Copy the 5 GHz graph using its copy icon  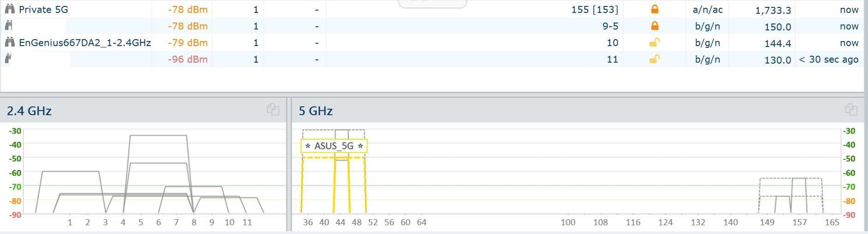(x=851, y=110)
